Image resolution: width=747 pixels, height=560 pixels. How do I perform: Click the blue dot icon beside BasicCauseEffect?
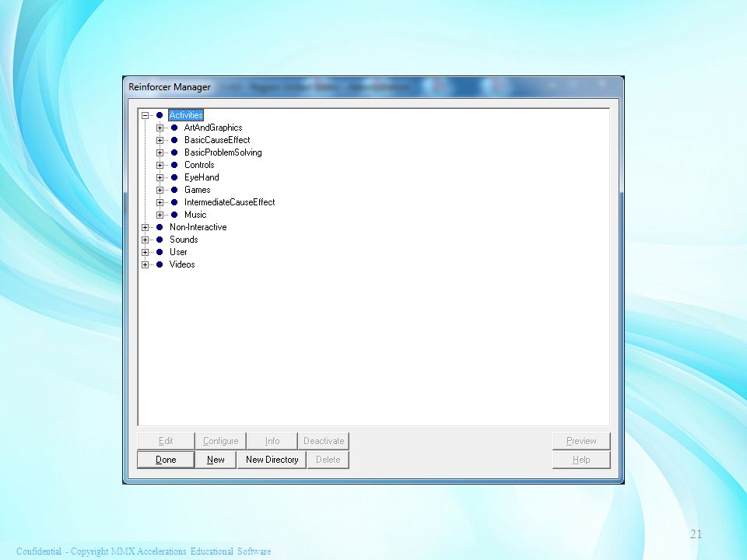click(x=174, y=140)
